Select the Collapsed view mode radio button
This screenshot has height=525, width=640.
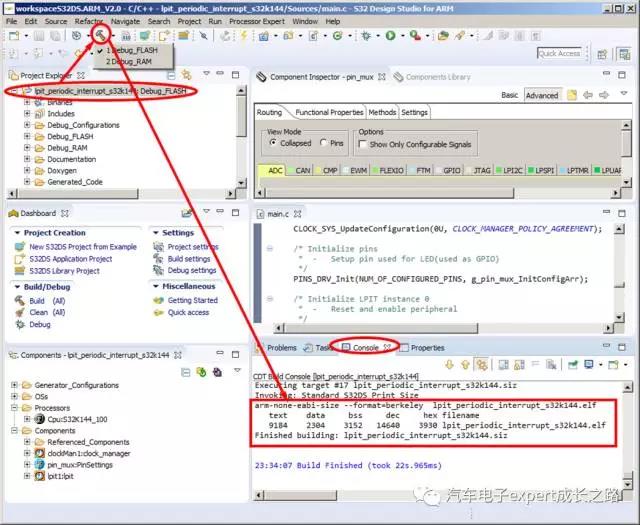point(272,143)
